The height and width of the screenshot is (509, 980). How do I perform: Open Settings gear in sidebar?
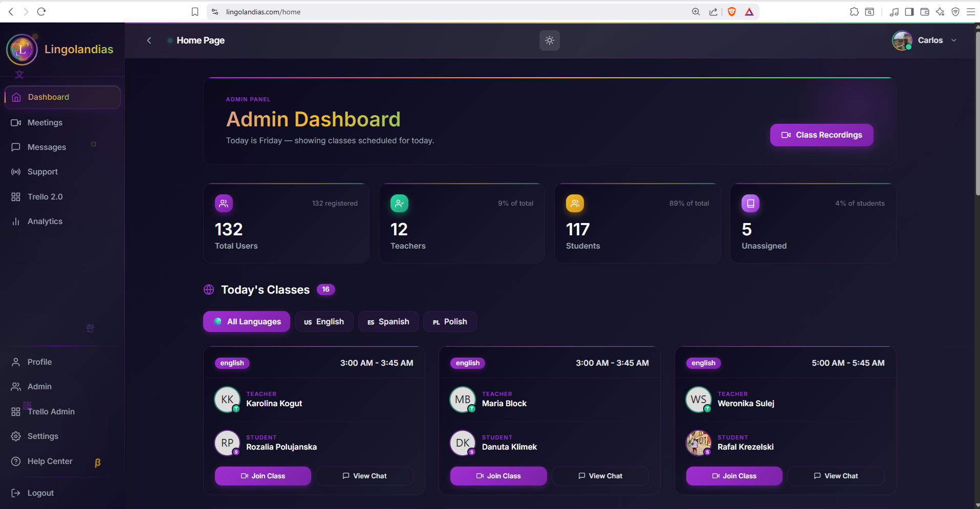[x=42, y=436]
